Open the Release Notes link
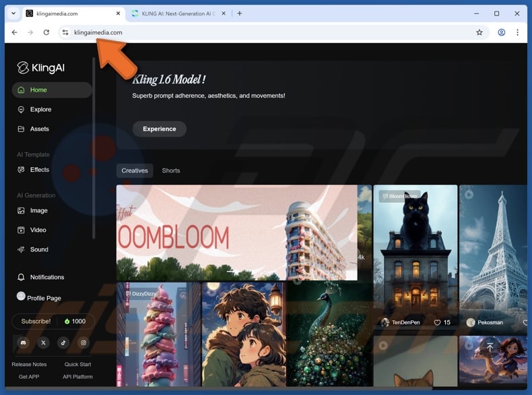 click(x=29, y=365)
